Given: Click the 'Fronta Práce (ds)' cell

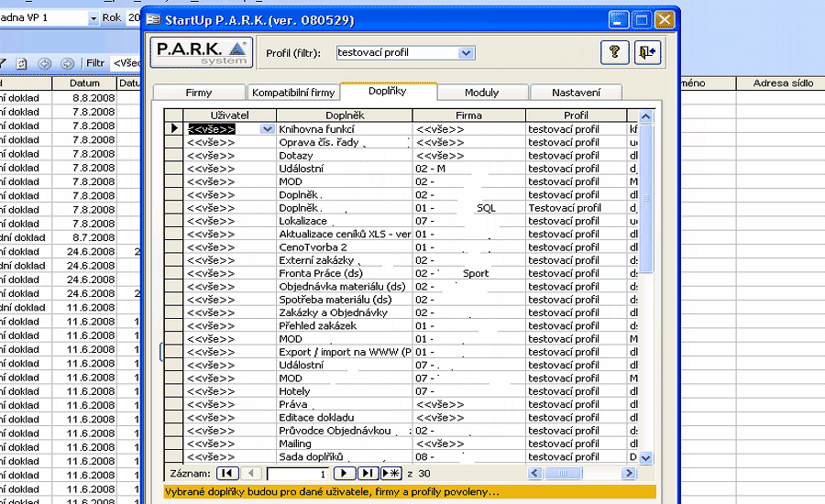Looking at the screenshot, I should point(345,273).
